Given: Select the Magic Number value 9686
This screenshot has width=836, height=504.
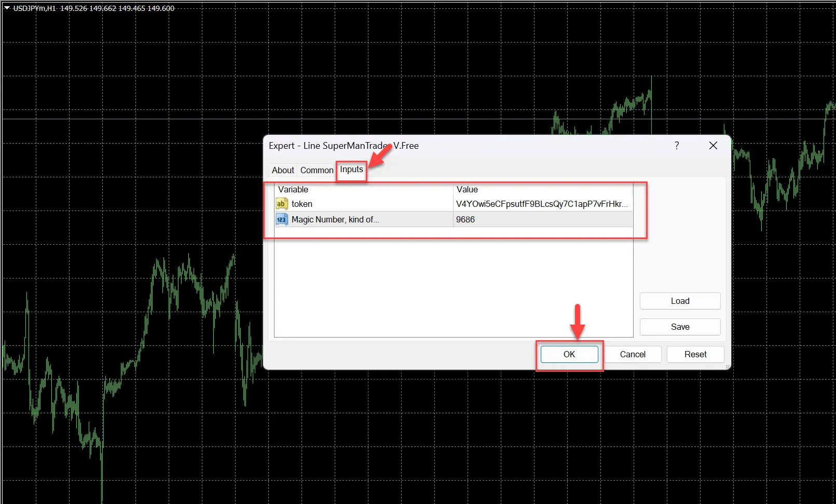Looking at the screenshot, I should click(465, 219).
